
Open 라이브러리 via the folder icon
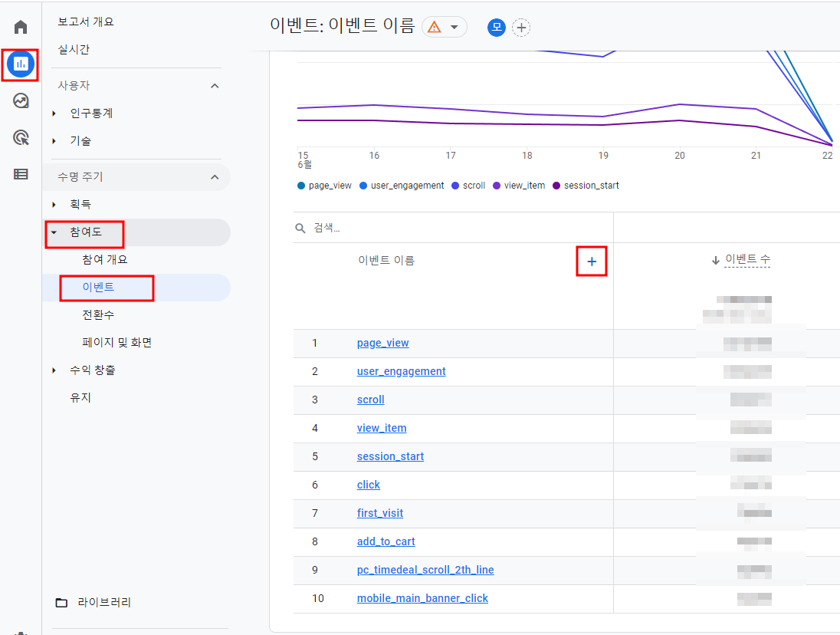[x=61, y=603]
